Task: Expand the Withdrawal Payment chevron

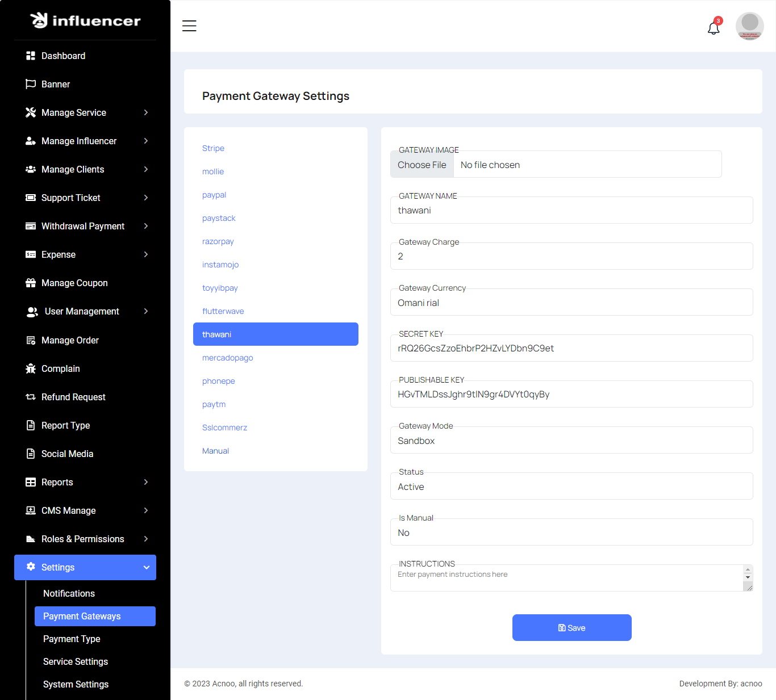Action: (146, 226)
